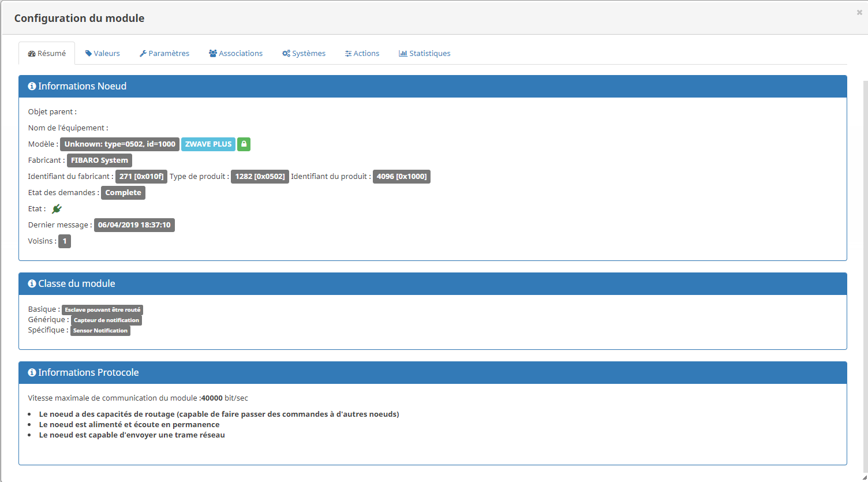
Task: Click the info icon beside Classe du module
Action: (x=32, y=283)
